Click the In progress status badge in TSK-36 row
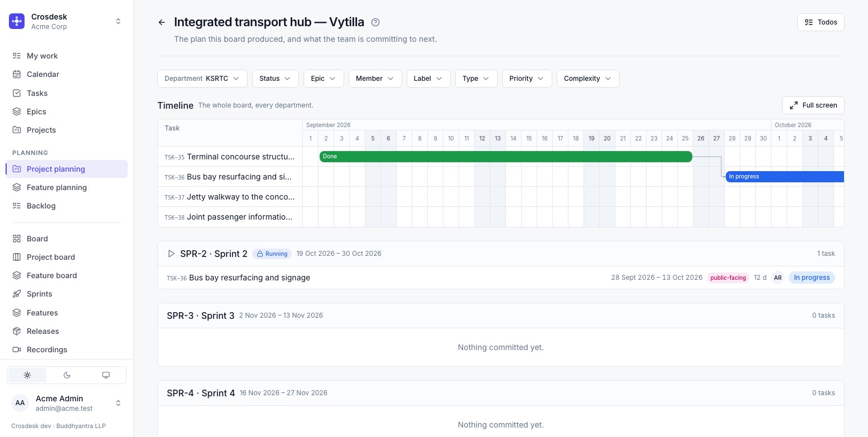 tap(812, 278)
